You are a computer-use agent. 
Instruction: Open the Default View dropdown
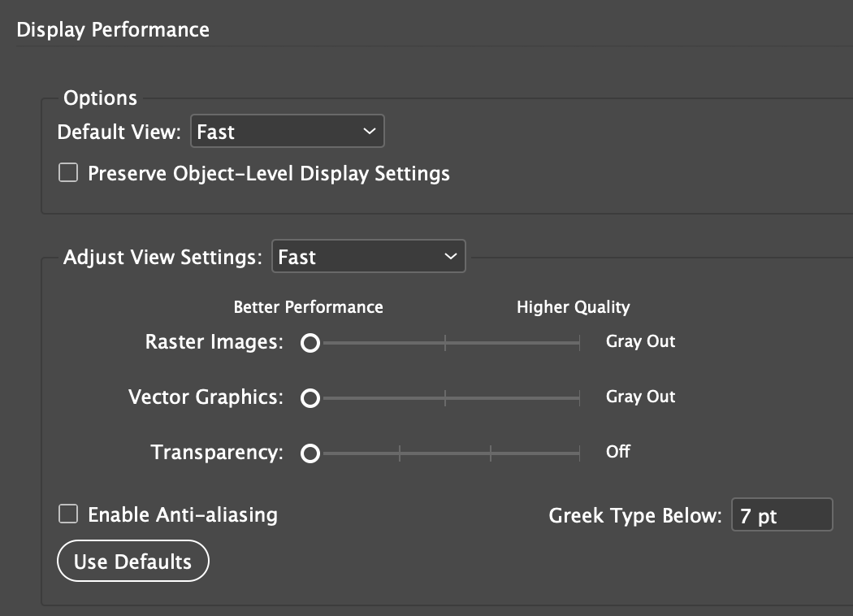pos(287,132)
